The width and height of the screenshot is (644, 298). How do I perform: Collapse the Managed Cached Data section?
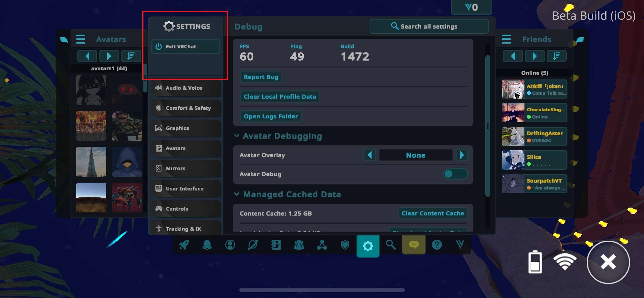[237, 194]
